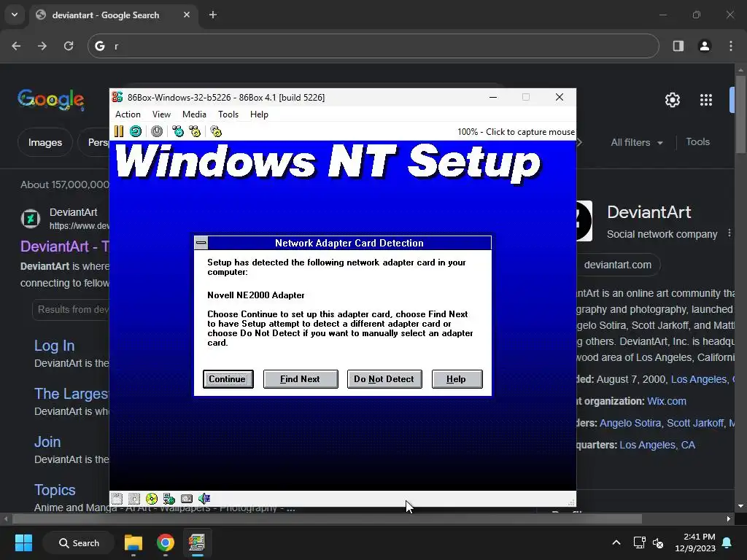This screenshot has height=560, width=747.
Task: Open 86Box settings gear toolbar icon
Action: (216, 131)
